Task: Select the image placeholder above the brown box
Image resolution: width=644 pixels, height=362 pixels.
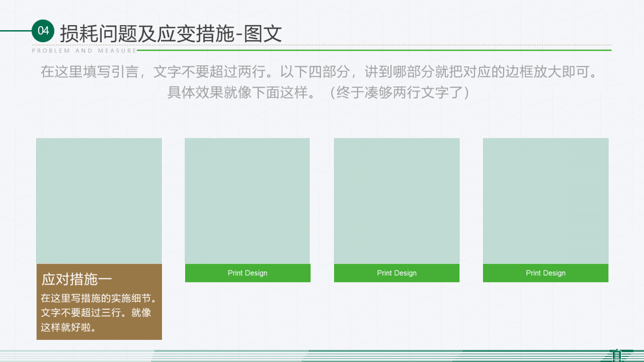Action: point(99,201)
